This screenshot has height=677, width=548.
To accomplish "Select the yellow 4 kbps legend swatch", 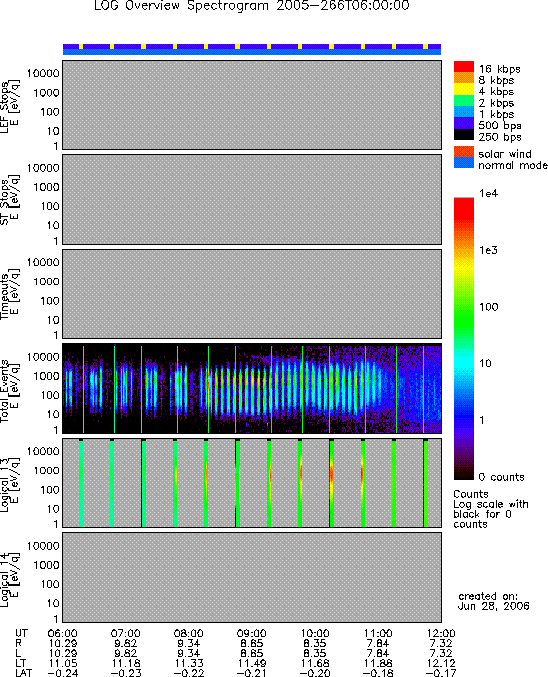I will [x=464, y=89].
